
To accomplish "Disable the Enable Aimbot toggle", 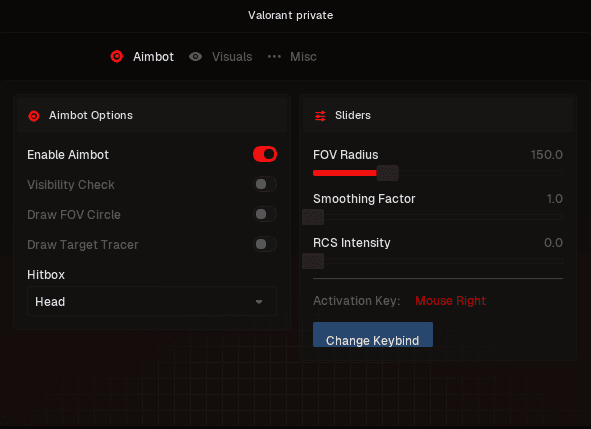I will (265, 154).
